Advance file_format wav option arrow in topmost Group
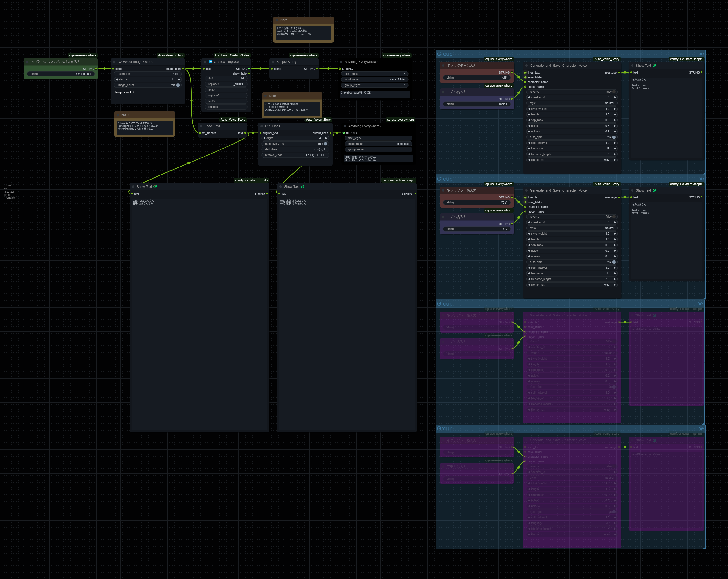Image resolution: width=728 pixels, height=579 pixels. tap(615, 160)
